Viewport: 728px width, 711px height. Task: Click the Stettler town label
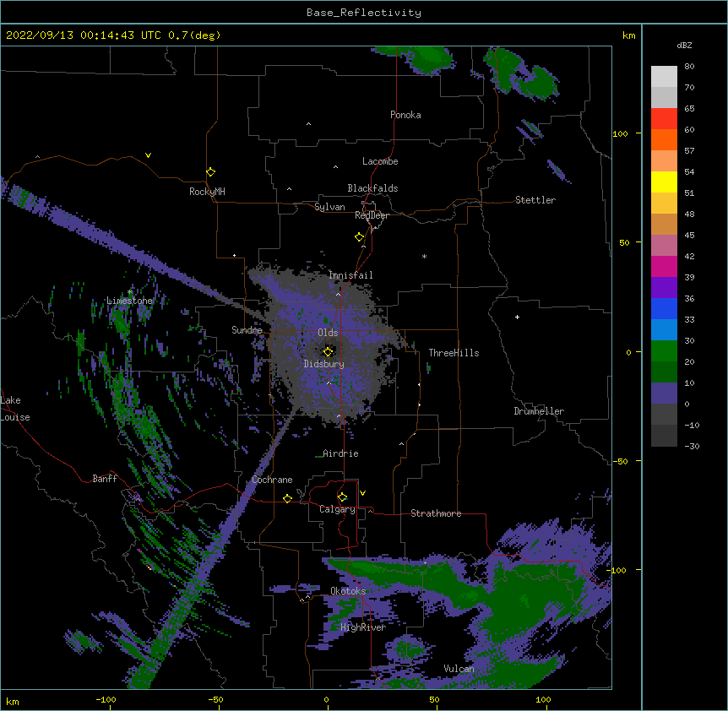tap(535, 200)
